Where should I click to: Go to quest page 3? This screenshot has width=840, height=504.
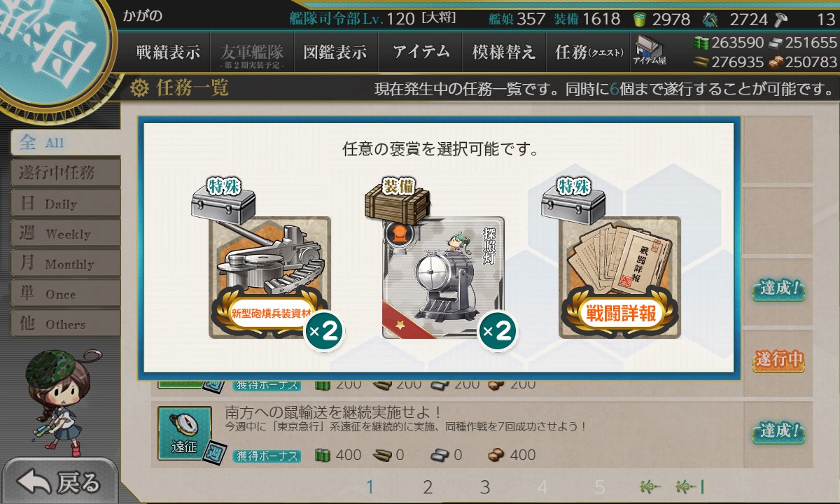click(x=484, y=487)
